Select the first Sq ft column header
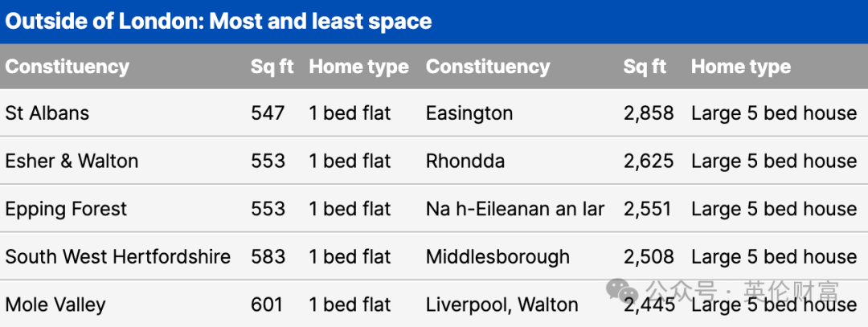Screen dimensions: 868x327 point(272,67)
